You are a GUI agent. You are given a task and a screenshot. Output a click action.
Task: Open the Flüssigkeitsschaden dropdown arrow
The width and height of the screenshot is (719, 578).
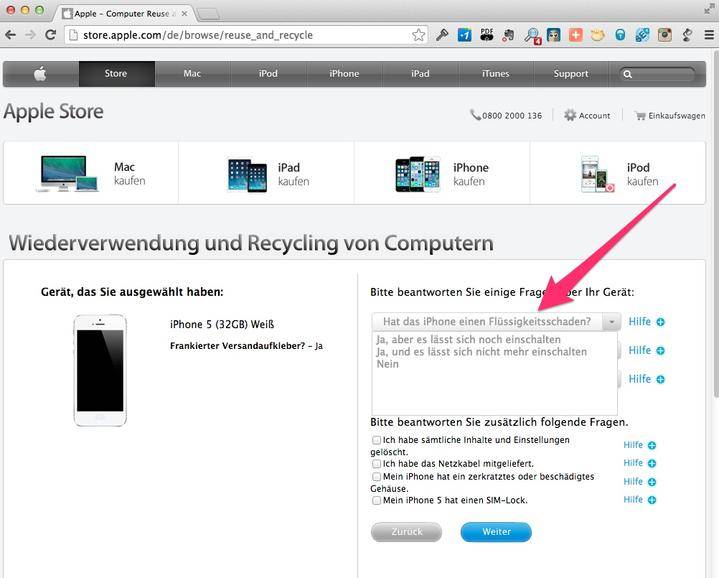[612, 322]
